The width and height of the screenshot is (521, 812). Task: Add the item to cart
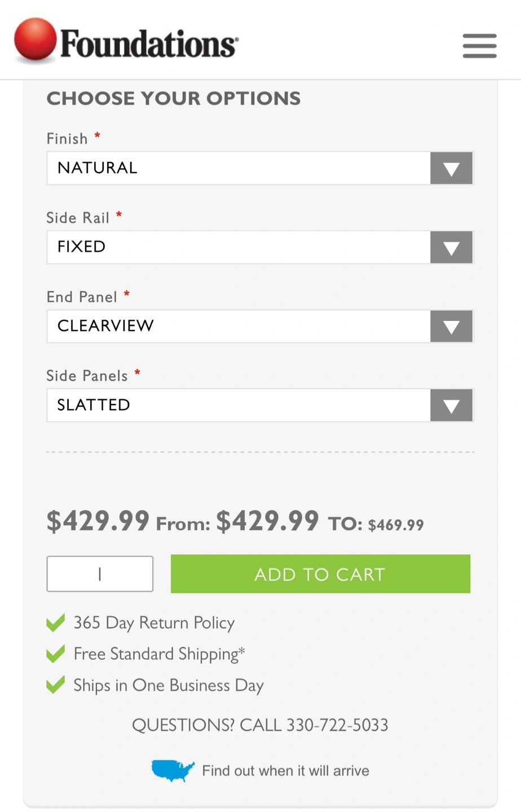(320, 574)
